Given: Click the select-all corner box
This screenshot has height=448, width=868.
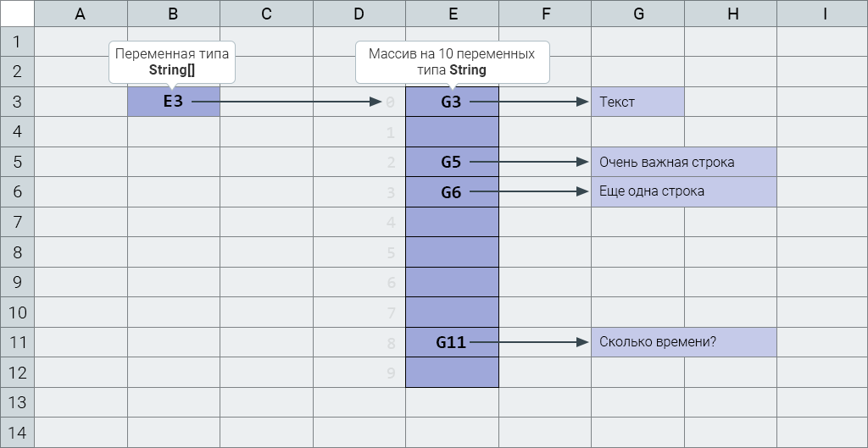Looking at the screenshot, I should [17, 14].
